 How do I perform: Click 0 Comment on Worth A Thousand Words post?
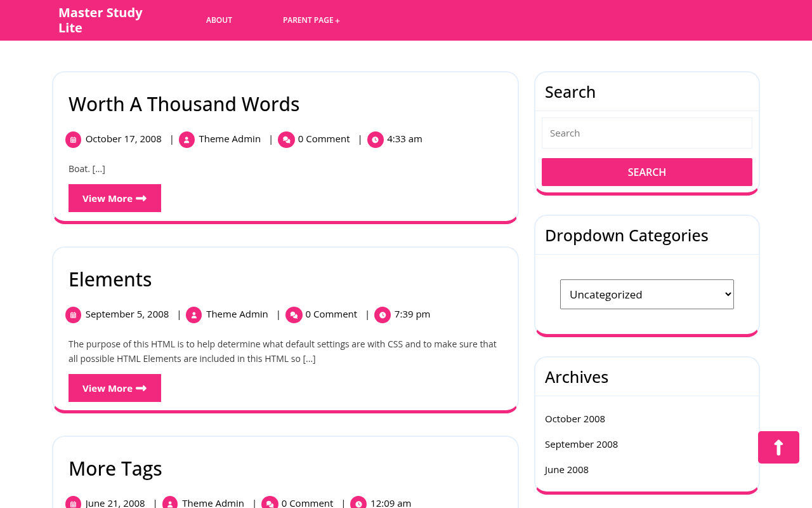coord(324,139)
